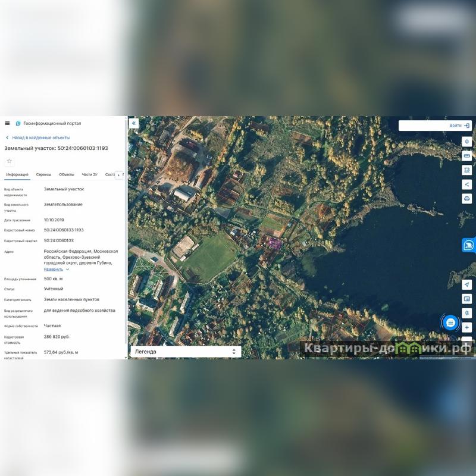Open the Объекты tab

pos(67,175)
